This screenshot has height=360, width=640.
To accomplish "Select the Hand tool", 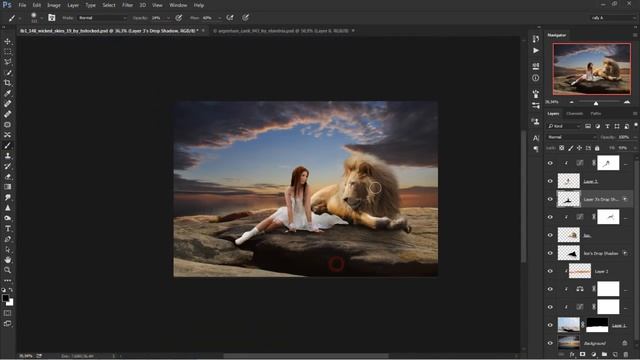I will coord(7,260).
